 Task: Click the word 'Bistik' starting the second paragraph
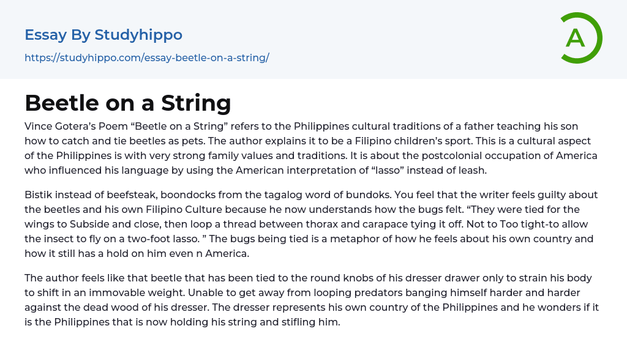coord(39,195)
